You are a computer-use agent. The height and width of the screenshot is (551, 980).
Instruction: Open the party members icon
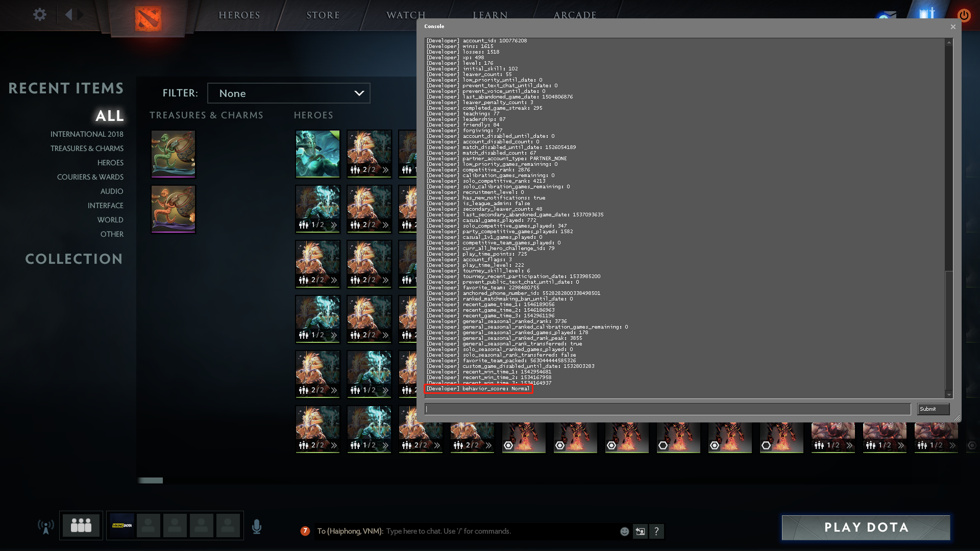point(81,525)
